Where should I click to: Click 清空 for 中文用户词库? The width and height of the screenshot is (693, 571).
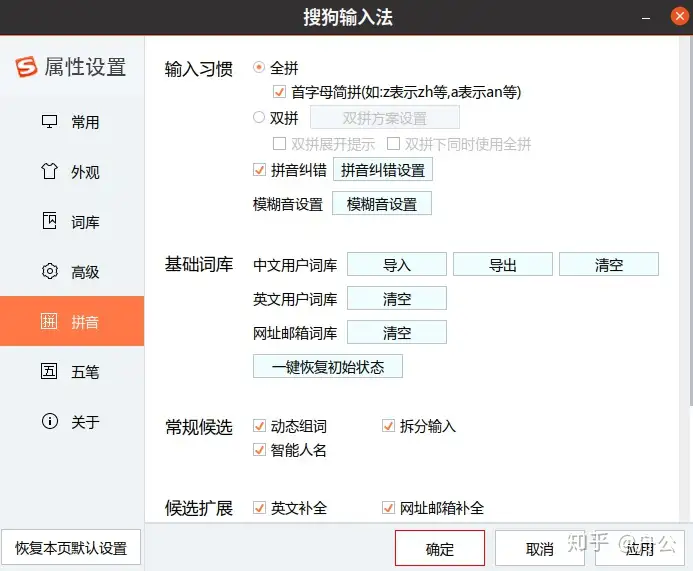(x=609, y=264)
